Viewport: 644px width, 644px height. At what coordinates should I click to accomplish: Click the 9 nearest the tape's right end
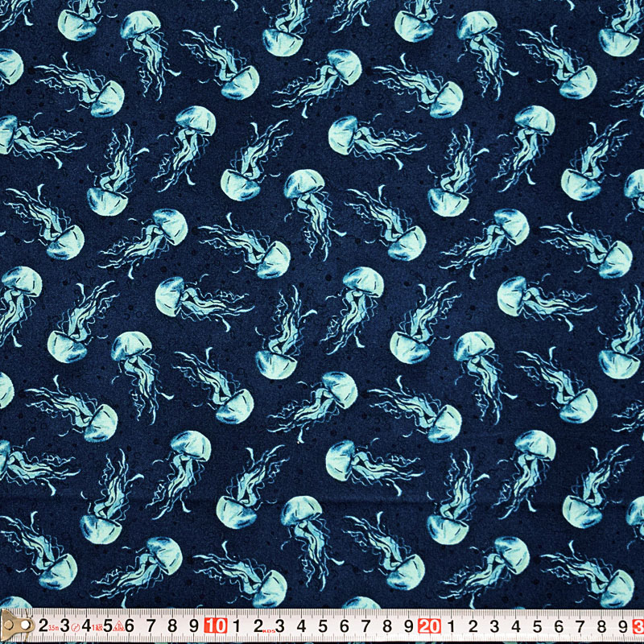point(623,625)
